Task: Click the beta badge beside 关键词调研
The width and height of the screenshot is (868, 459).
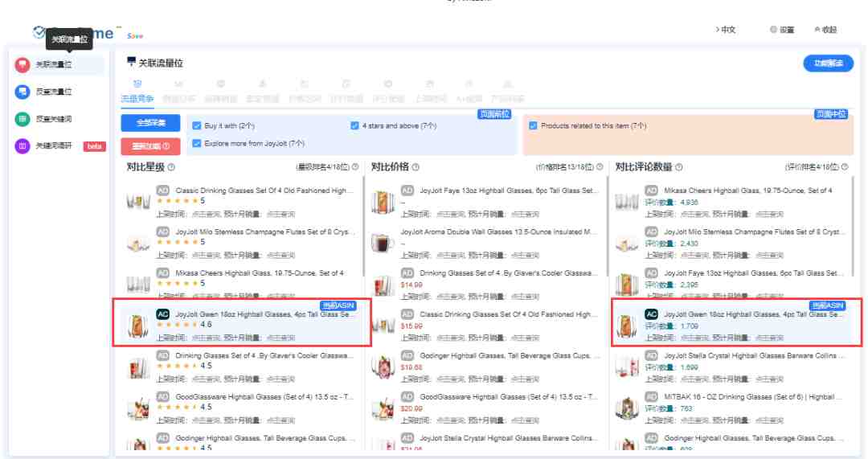Action: click(x=94, y=146)
